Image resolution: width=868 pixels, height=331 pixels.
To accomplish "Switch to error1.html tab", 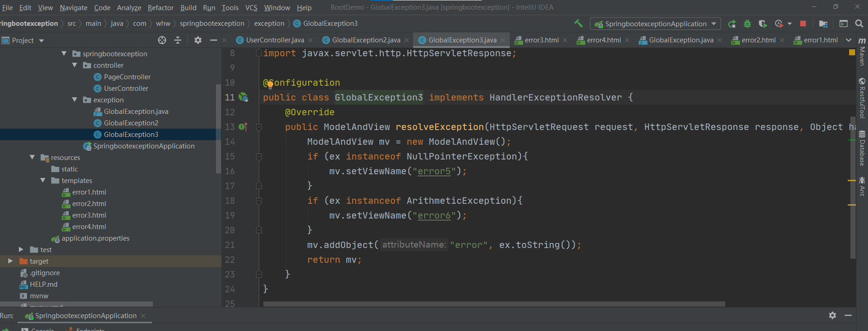I will (x=816, y=40).
